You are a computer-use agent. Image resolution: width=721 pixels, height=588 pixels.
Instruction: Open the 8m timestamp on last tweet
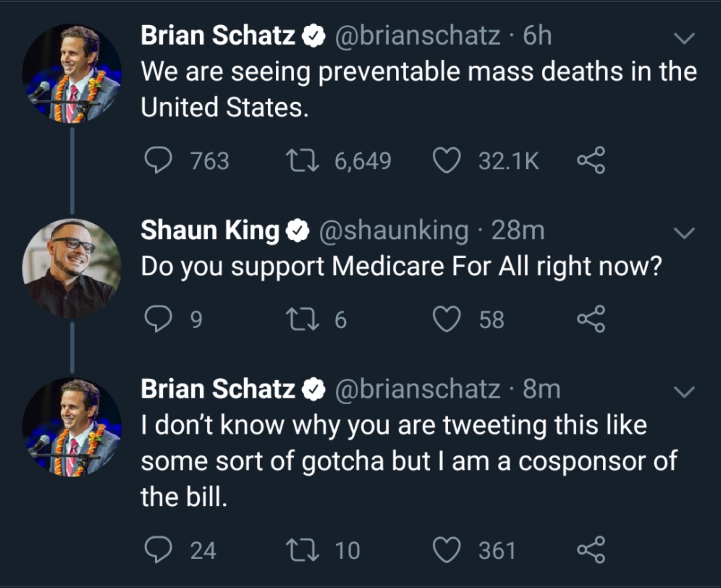541,389
